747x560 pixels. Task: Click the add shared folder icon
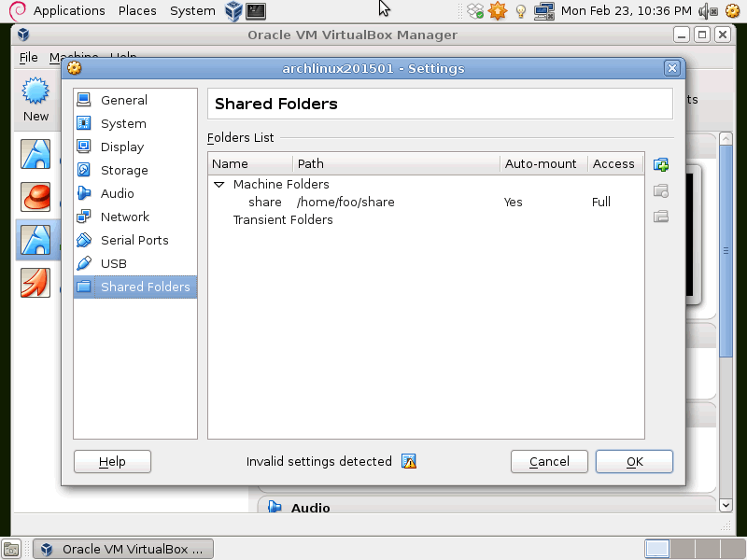click(x=661, y=165)
